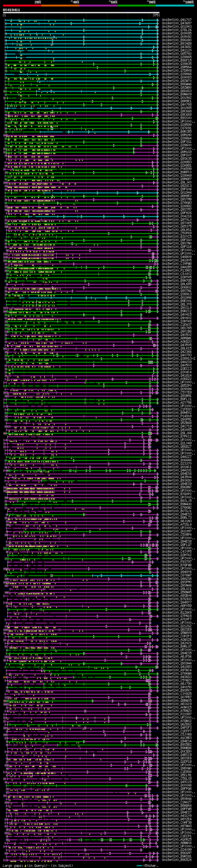Select the UniRef100_O65760 entry
Viewport: 197px width, 868px height.
click(176, 54)
